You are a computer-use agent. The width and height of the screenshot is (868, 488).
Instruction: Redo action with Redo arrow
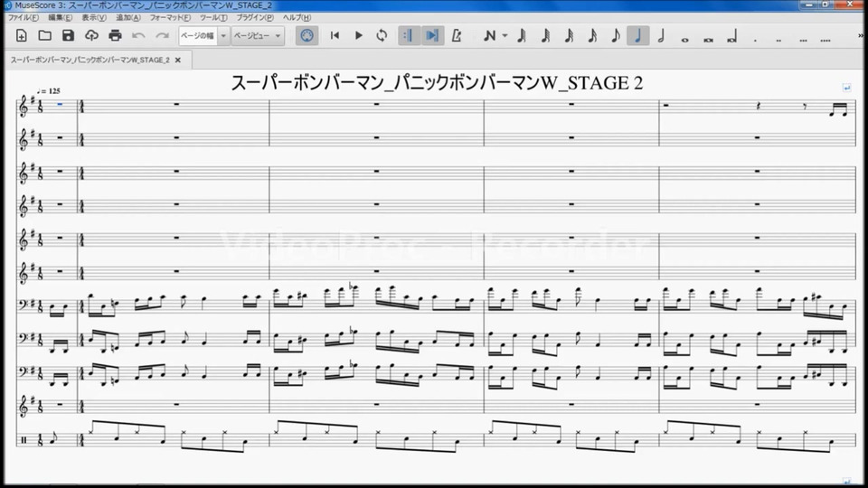(162, 36)
